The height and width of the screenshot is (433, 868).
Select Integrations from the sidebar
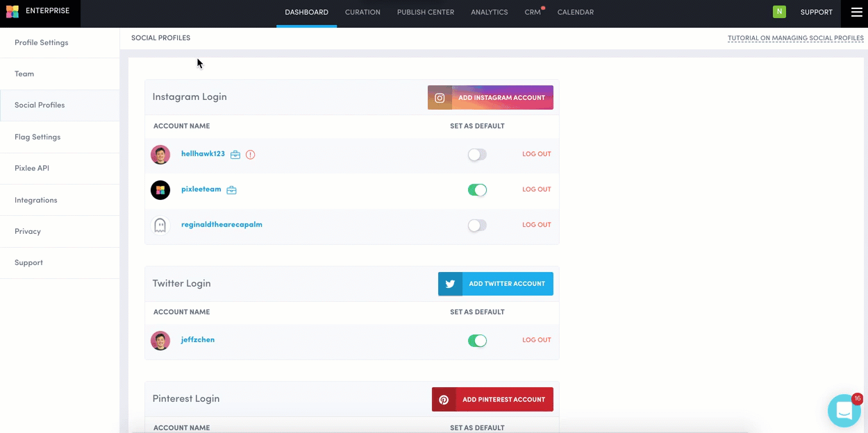pyautogui.click(x=36, y=200)
